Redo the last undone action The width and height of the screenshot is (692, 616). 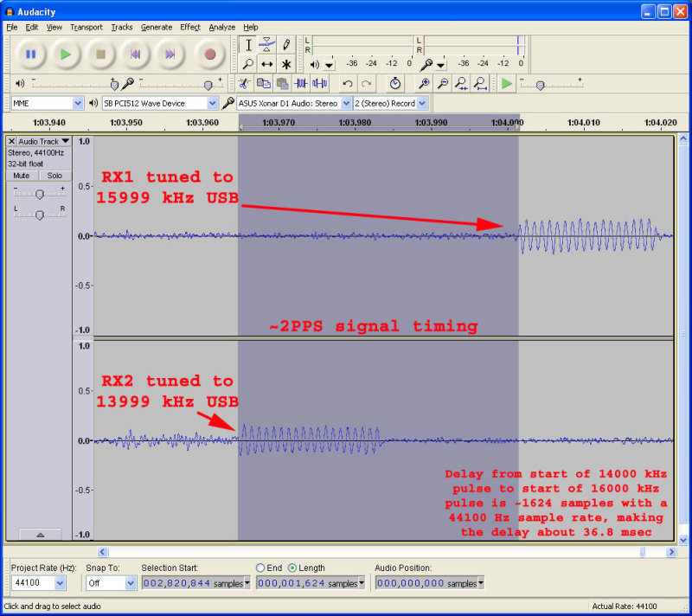[x=366, y=83]
